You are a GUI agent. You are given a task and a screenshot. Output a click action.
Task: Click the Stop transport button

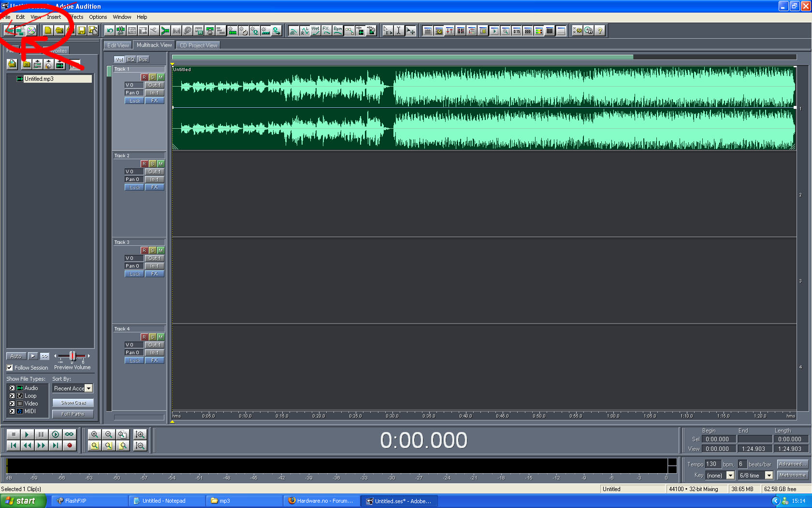pos(14,434)
